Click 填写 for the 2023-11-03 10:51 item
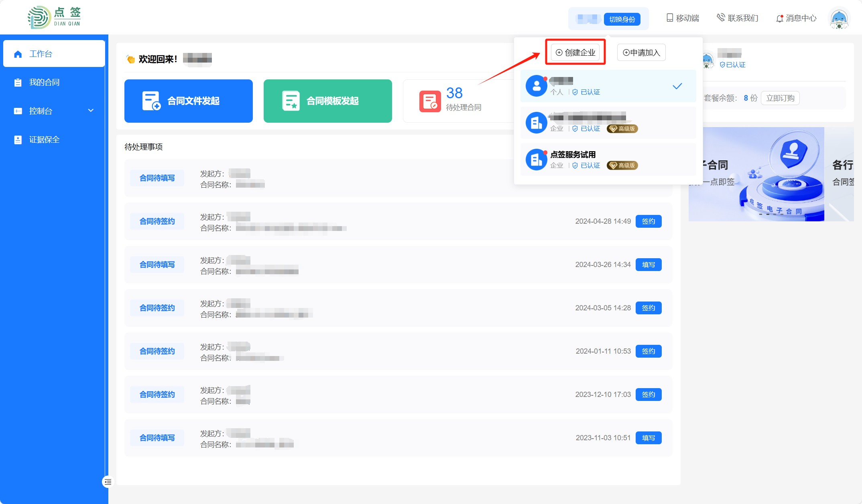 [649, 438]
